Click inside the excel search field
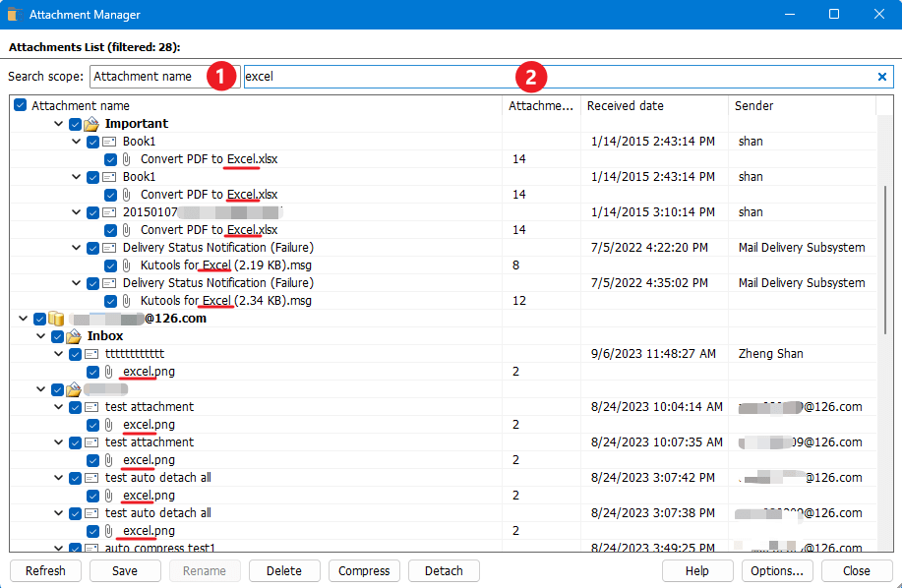902x588 pixels. (393, 76)
